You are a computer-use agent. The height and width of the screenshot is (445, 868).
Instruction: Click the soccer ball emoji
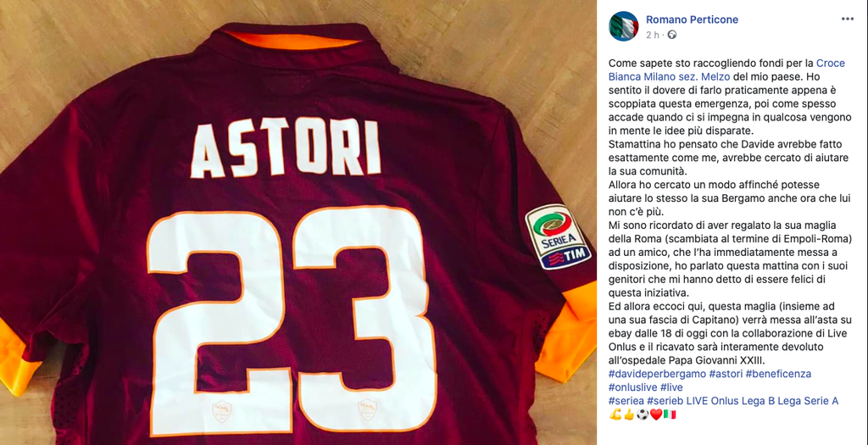pyautogui.click(x=643, y=414)
